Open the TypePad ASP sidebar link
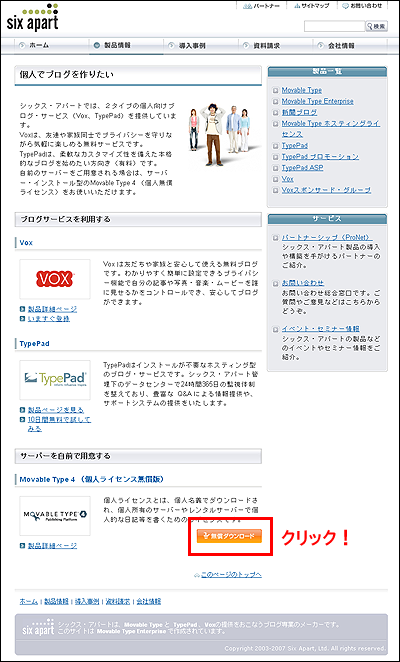 (x=302, y=168)
